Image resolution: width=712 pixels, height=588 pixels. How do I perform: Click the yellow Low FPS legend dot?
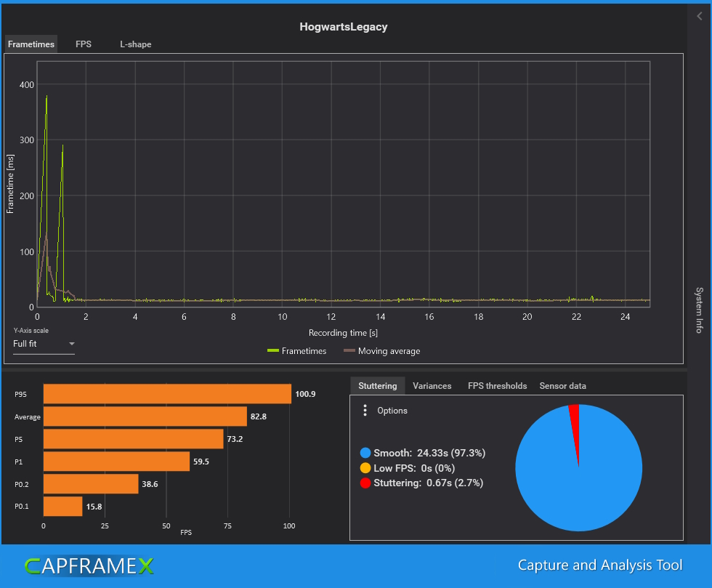point(365,468)
